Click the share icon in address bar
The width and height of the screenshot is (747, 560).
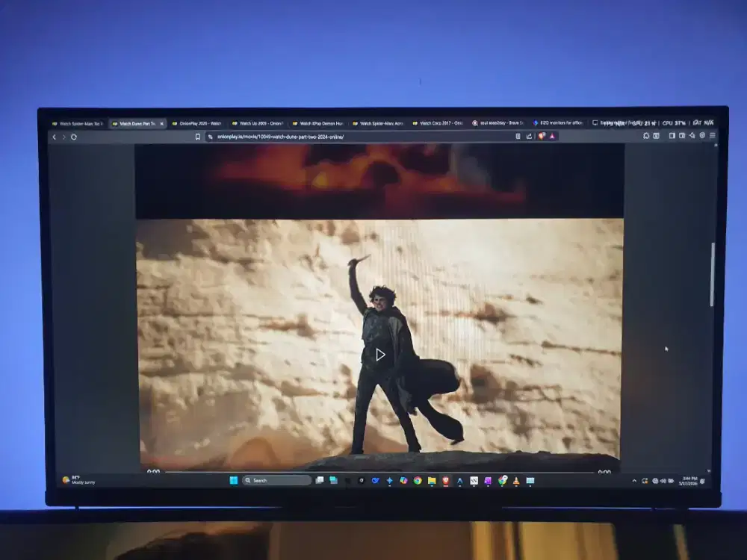coord(529,136)
